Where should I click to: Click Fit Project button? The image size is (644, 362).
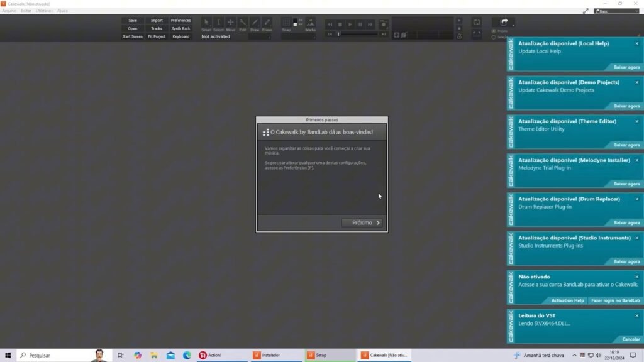[x=157, y=36]
